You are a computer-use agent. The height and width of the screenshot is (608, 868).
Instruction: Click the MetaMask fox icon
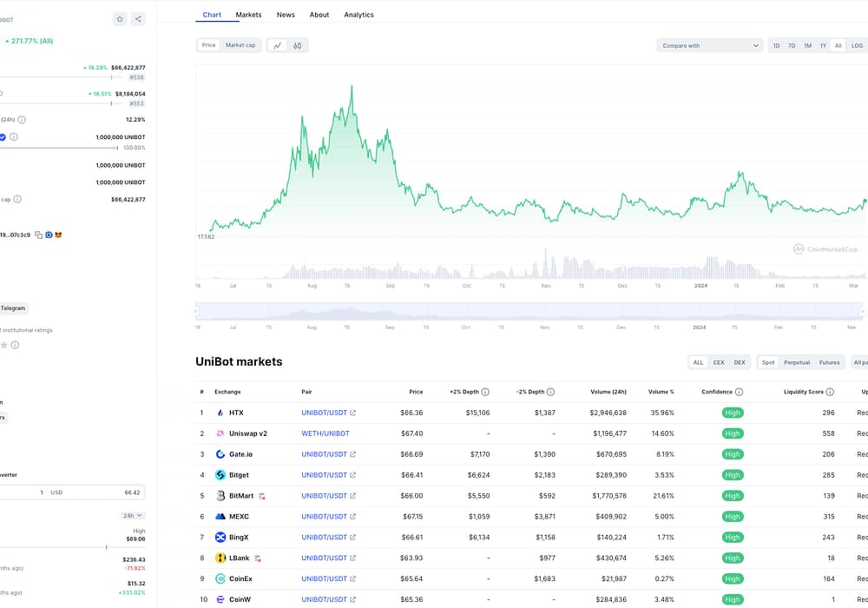[x=58, y=235]
